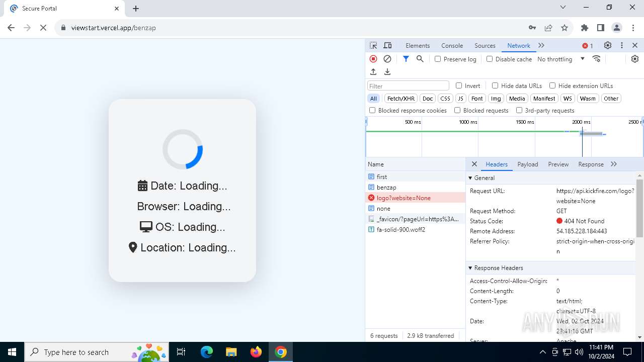Check Blocked response cookies

click(372, 110)
